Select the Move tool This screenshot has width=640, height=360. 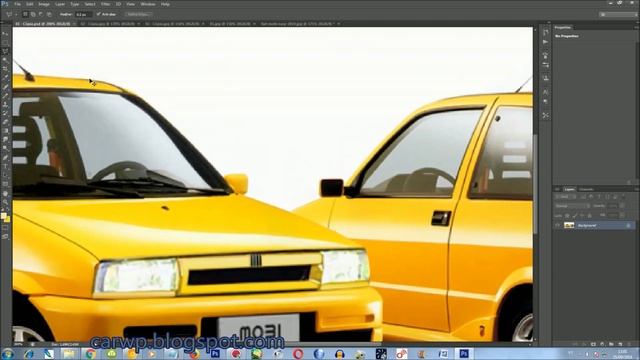click(5, 34)
